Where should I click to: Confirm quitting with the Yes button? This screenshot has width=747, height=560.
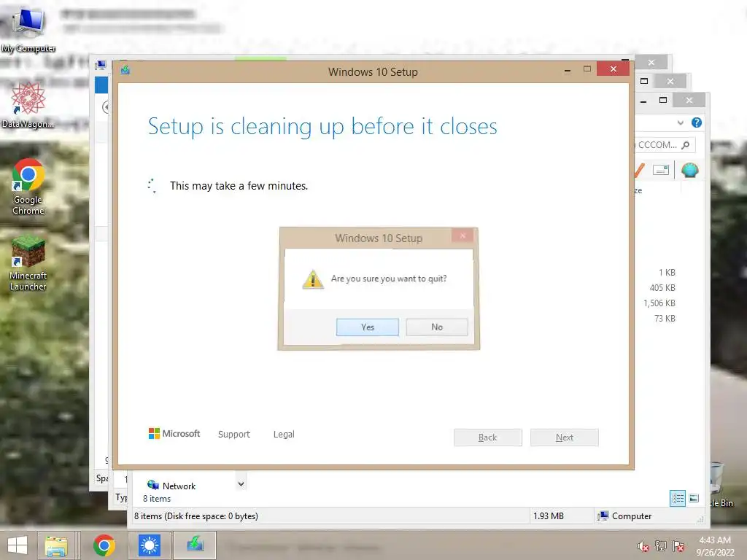click(x=368, y=327)
